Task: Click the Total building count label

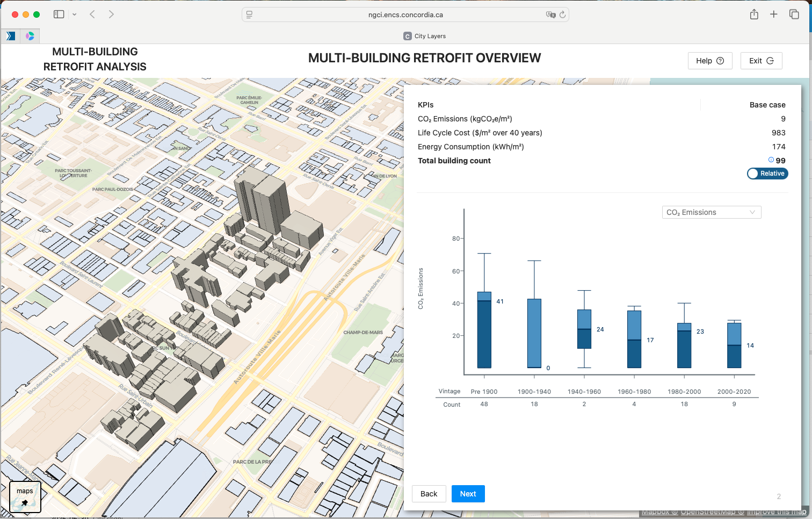Action: 454,161
